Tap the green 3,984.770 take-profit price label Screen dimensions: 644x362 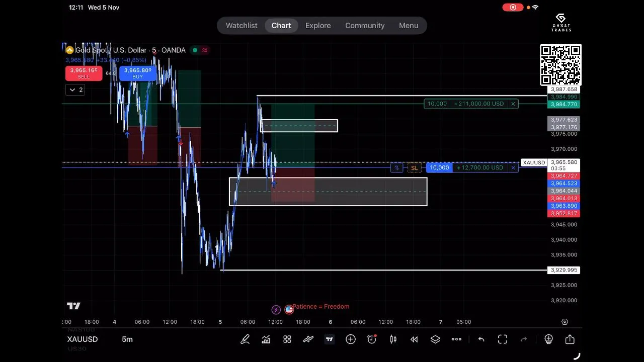[x=565, y=105]
